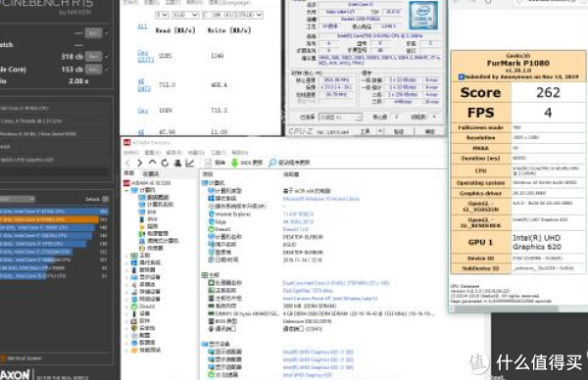Image resolution: width=588 pixels, height=380 pixels.
Task: Open the Sensor item with clock icon
Action: 142,248
